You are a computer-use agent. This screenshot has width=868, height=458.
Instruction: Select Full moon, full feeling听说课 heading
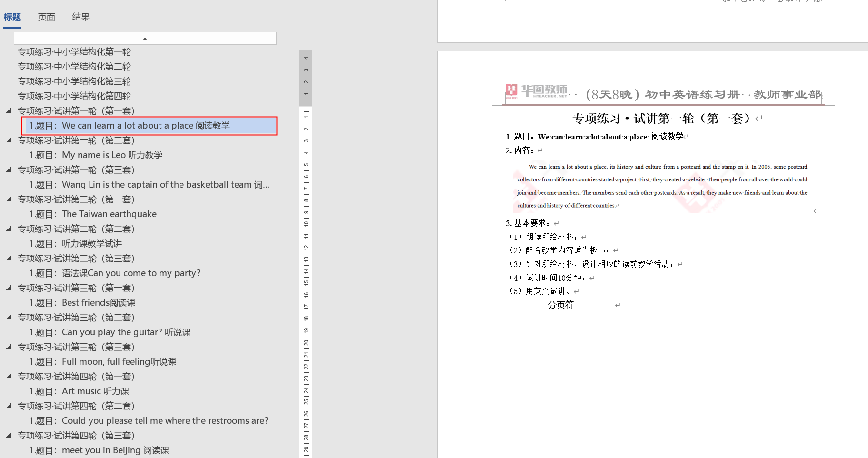tap(102, 362)
